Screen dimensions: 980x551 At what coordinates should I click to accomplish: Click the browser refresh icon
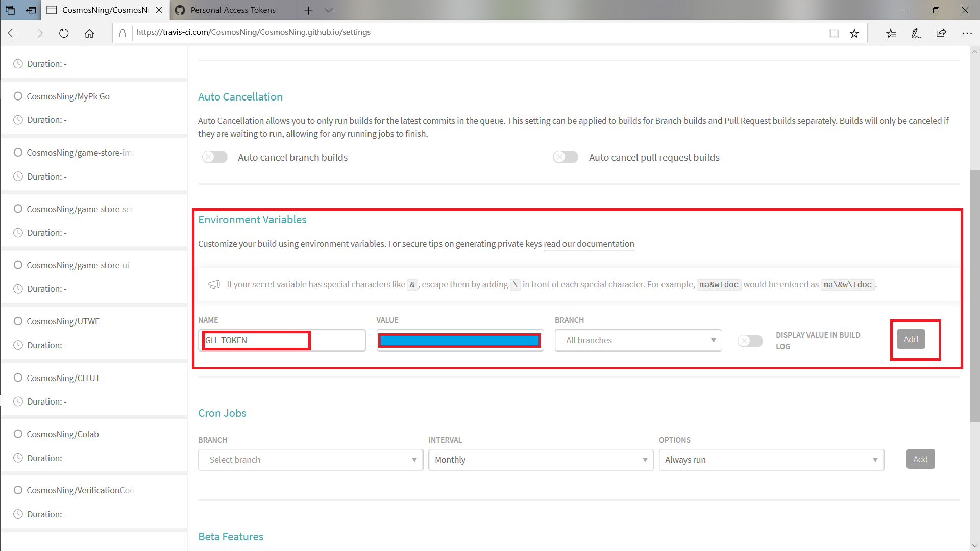point(64,33)
